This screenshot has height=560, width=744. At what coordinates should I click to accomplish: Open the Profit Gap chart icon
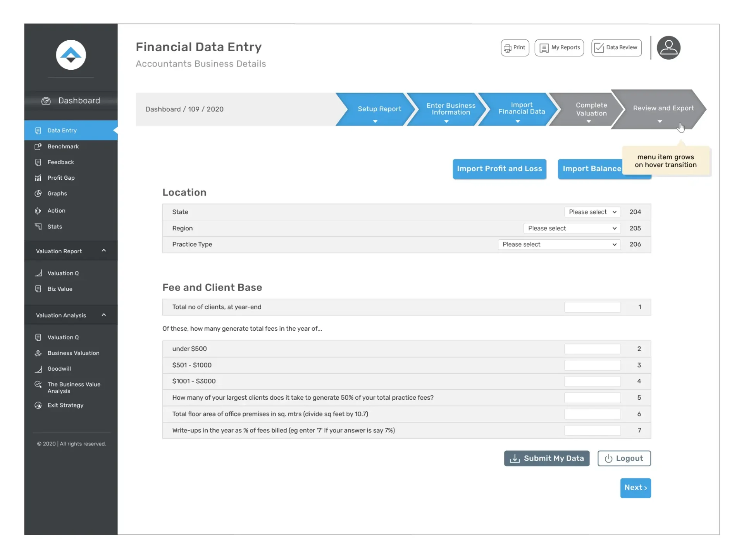38,178
